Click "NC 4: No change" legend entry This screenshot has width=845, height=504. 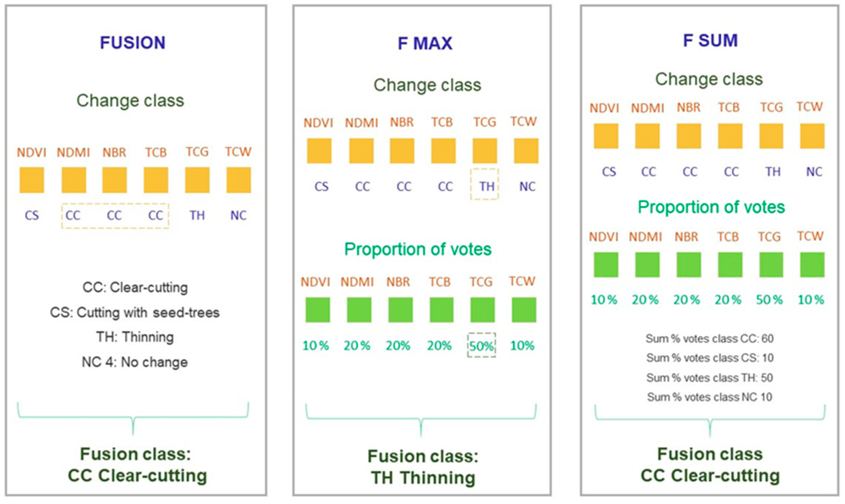[135, 362]
